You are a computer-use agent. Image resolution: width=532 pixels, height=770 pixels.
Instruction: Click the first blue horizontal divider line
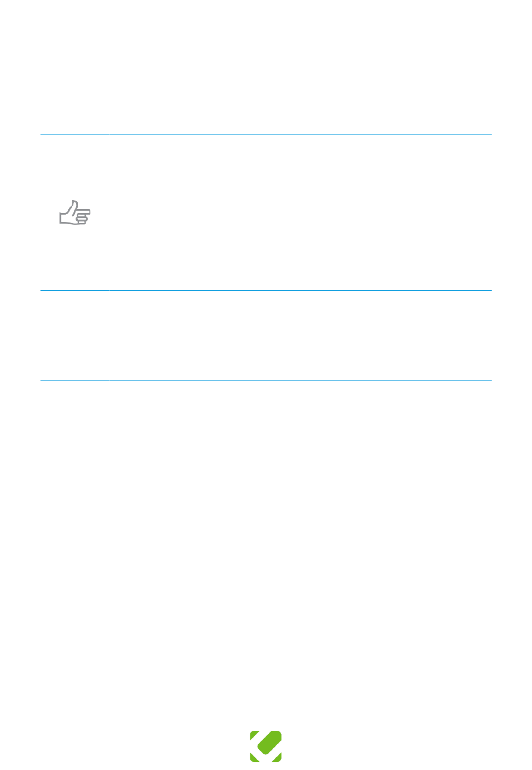(266, 134)
